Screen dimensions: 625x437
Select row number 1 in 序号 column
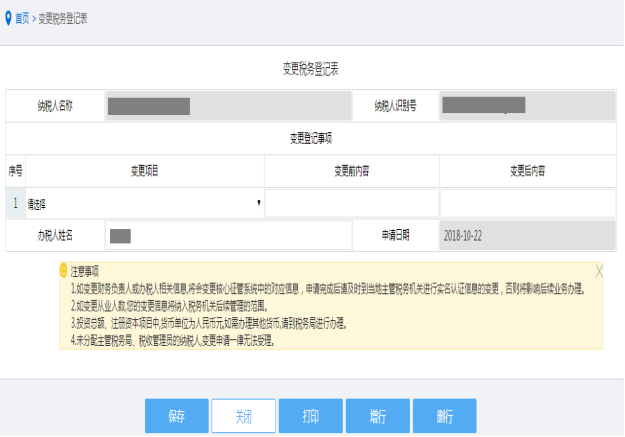click(15, 203)
